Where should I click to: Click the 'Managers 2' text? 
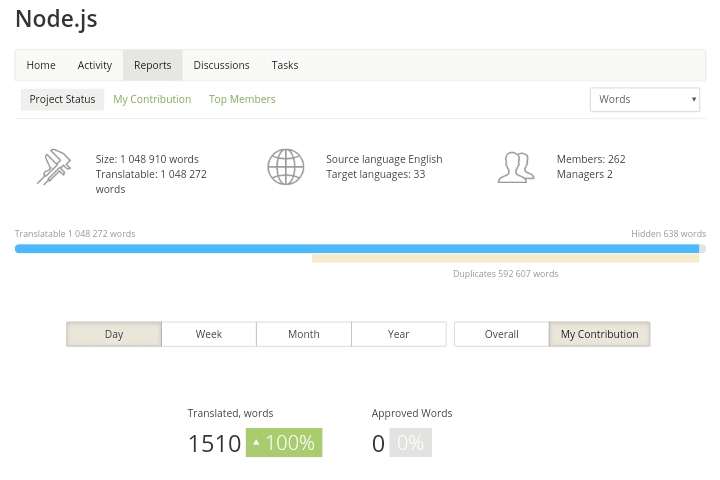click(585, 174)
